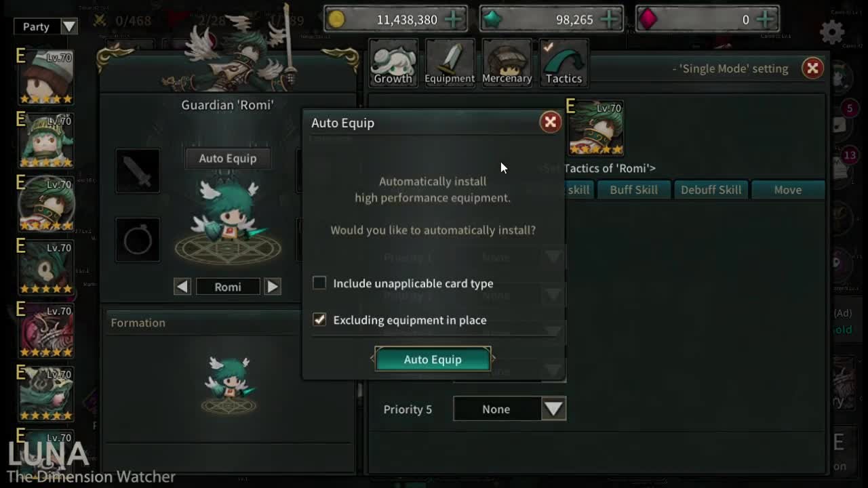Add green gems with plus icon

click(x=610, y=20)
